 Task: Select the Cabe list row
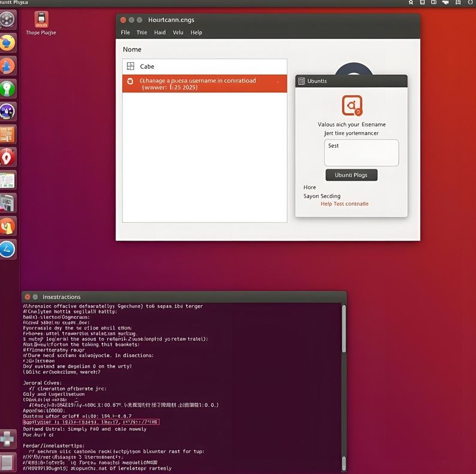tap(205, 66)
